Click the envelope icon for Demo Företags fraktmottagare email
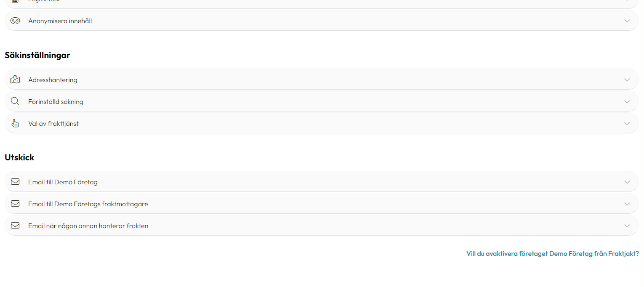644x287 pixels. coord(15,204)
